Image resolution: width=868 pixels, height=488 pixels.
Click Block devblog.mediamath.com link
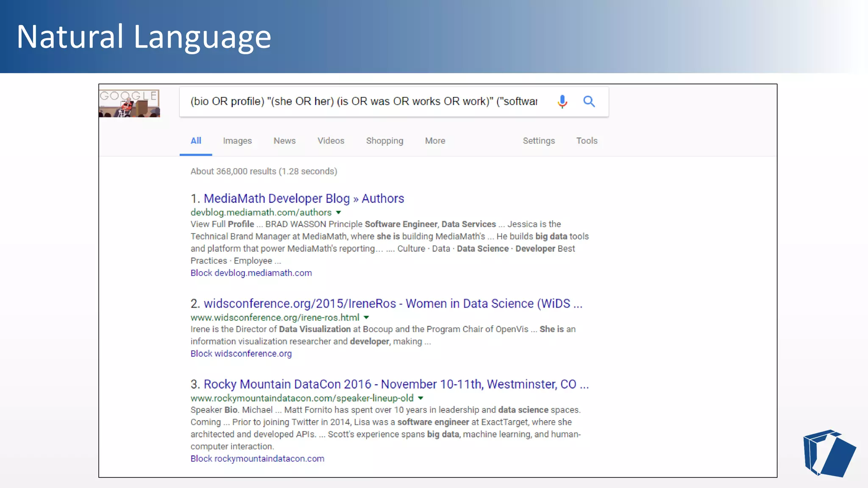click(251, 273)
